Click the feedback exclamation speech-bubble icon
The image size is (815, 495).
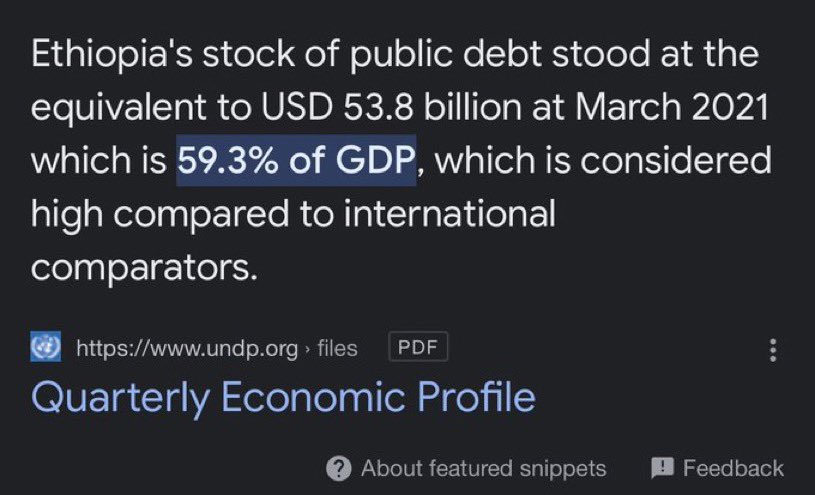click(x=662, y=468)
